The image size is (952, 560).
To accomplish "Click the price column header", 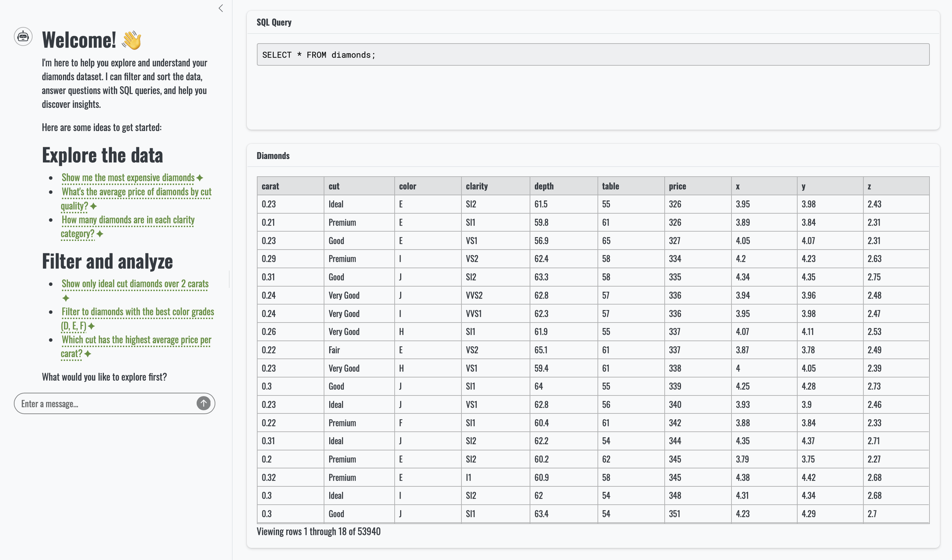I will [677, 186].
